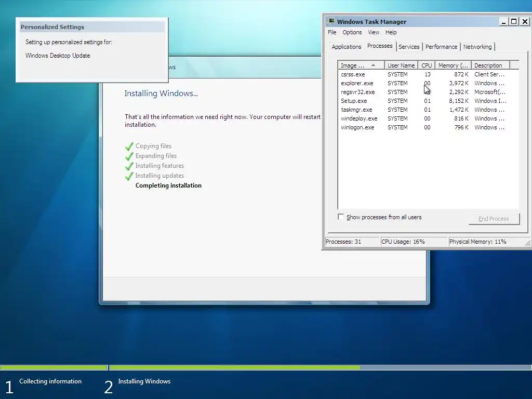The height and width of the screenshot is (399, 532).
Task: Click the Collecting information stage label
Action: pos(50,381)
